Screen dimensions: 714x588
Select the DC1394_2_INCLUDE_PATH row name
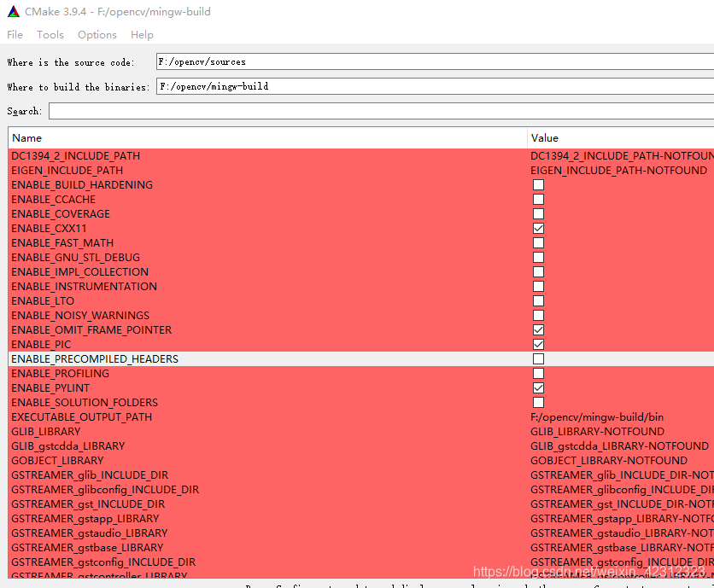[76, 156]
